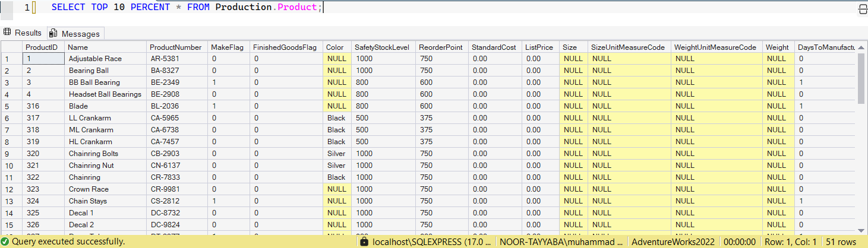Click the ProductNumber column header
This screenshot has height=248, width=868.
click(176, 47)
